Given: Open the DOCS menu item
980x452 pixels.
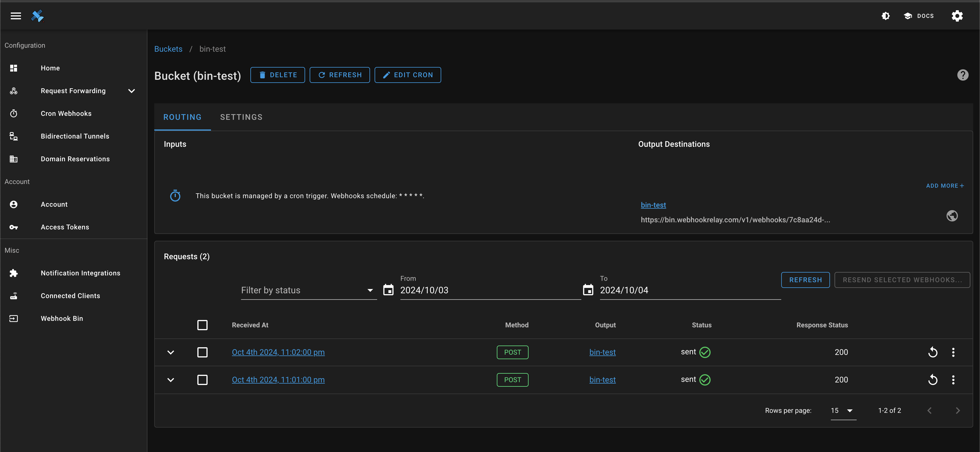Looking at the screenshot, I should point(918,16).
